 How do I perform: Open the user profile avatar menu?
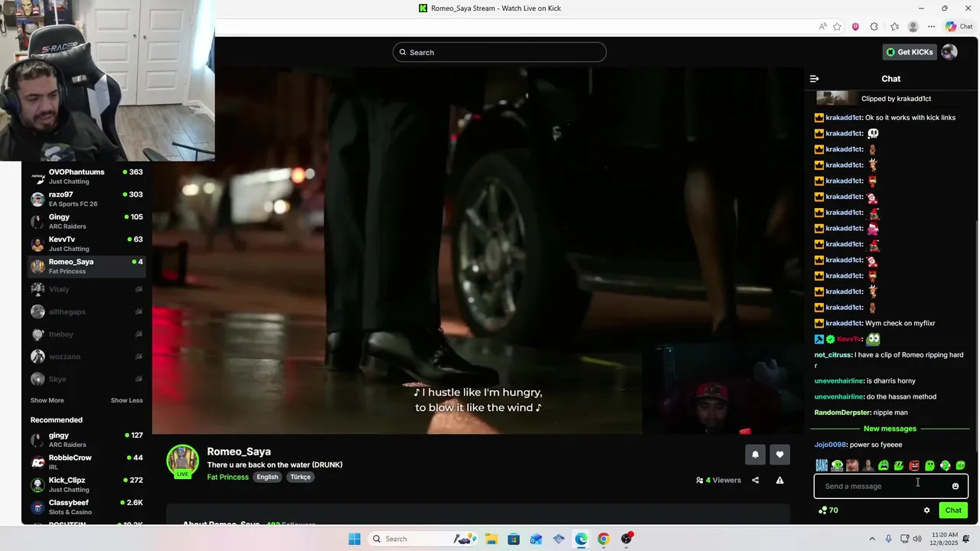(949, 52)
